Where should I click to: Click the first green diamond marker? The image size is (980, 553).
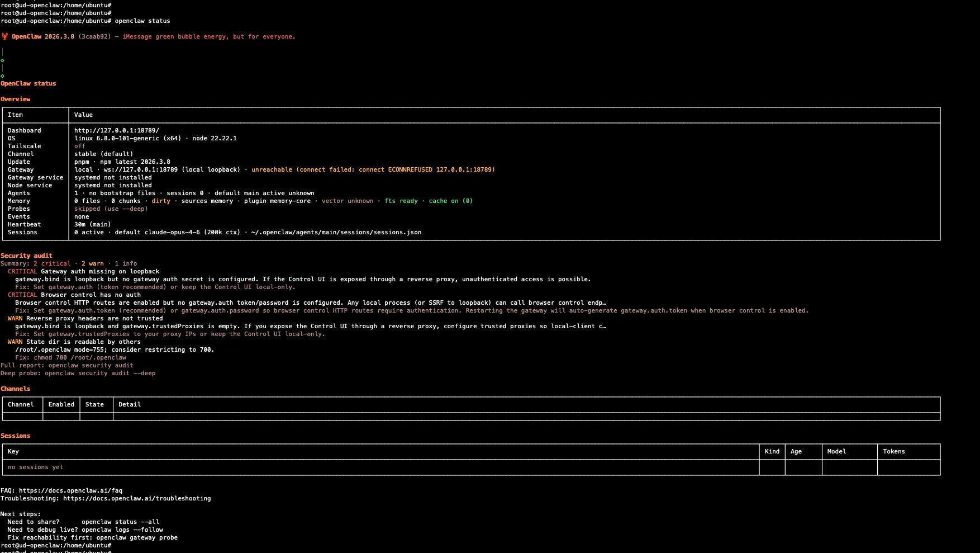(3, 60)
